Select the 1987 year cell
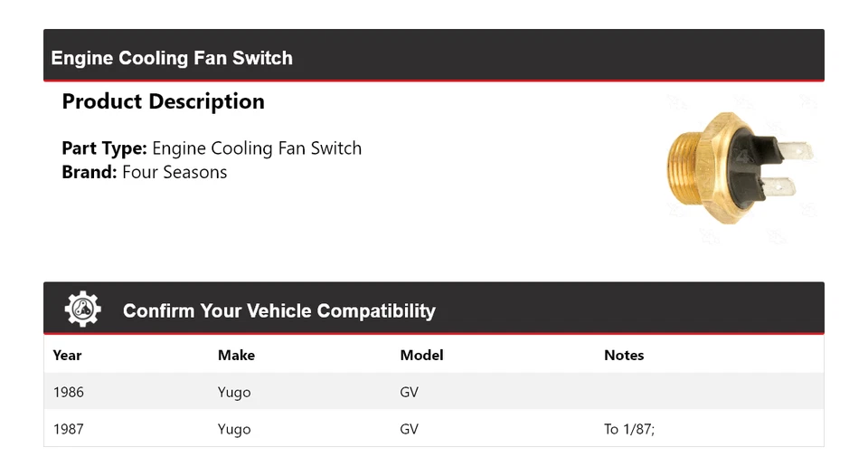The height and width of the screenshot is (476, 868). tap(69, 430)
